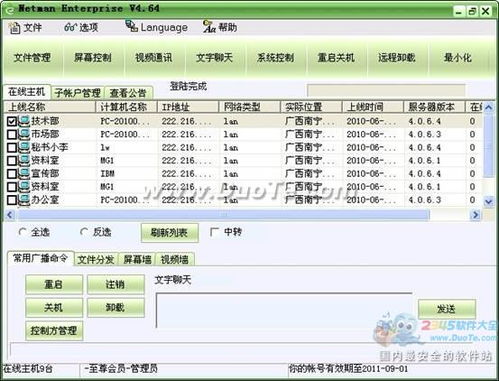Open the 文件分发 tab
This screenshot has height=381, width=499.
96,259
